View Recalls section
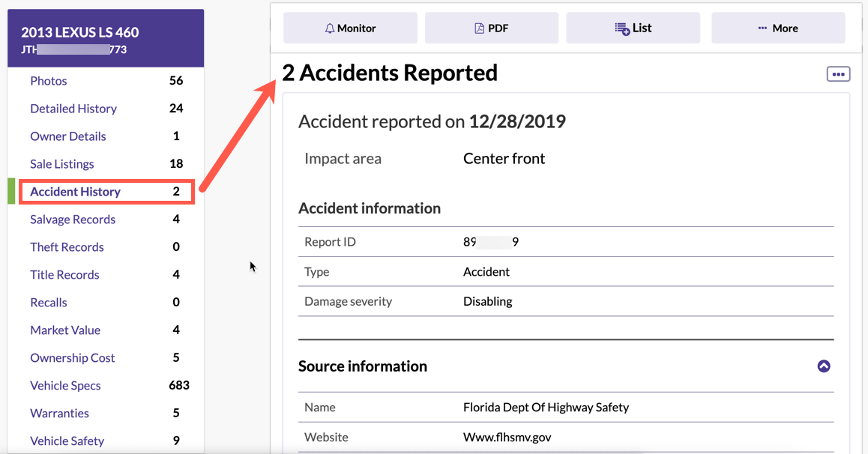Screen dimensions: 868x454 coord(48,302)
